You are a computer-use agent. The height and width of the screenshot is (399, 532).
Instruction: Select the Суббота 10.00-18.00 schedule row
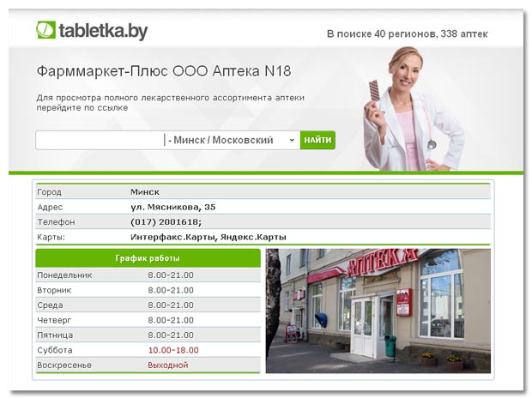click(148, 350)
